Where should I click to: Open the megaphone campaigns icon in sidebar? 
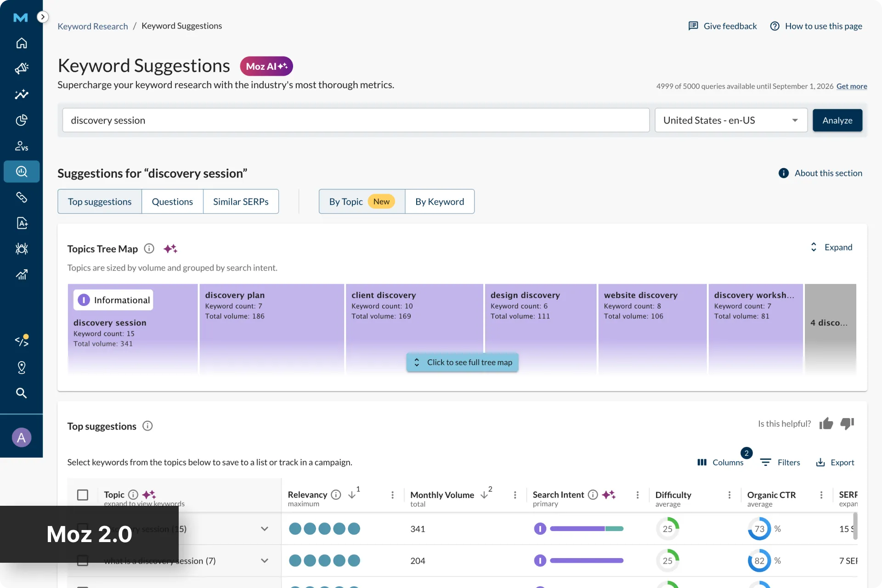[22, 68]
